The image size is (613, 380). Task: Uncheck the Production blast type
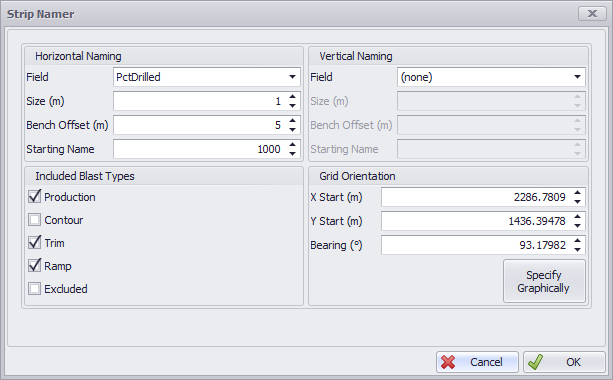(34, 196)
